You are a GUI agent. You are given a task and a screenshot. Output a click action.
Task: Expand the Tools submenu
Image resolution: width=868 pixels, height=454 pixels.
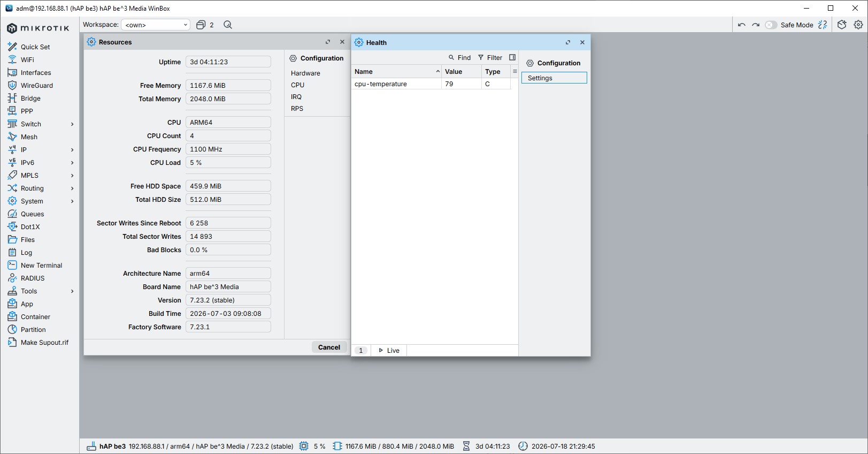(72, 291)
